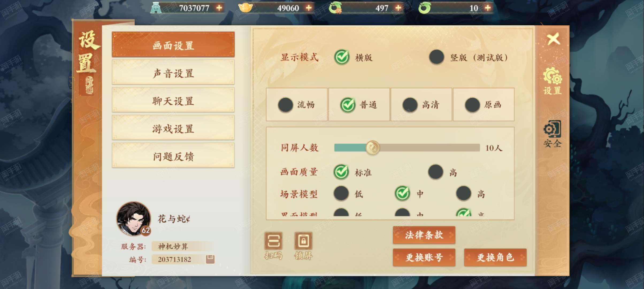Open the 问题反馈 tab

[173, 156]
